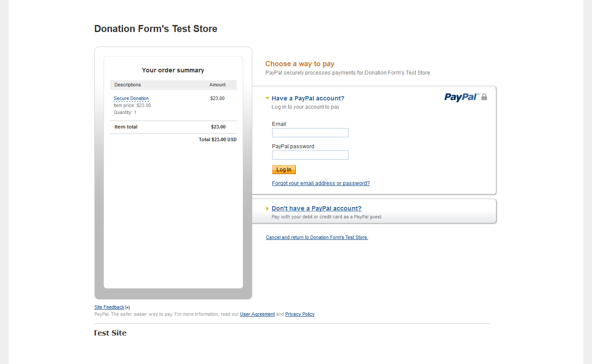Open the User Agreement
The width and height of the screenshot is (592, 364).
click(257, 314)
